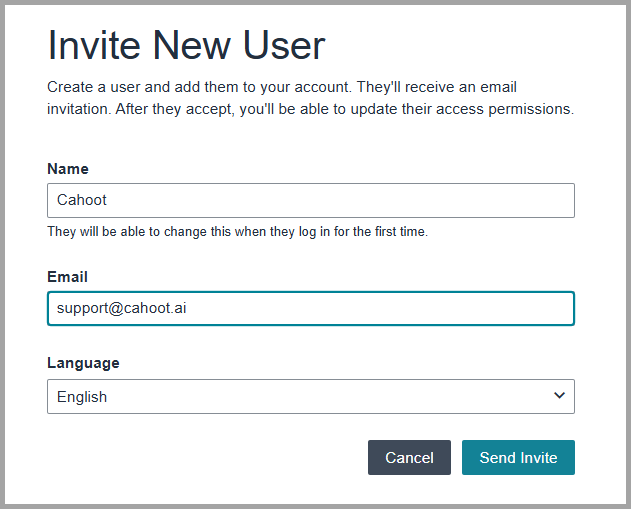Click the middle of the Language combo box
This screenshot has width=631, height=509.
click(x=311, y=396)
